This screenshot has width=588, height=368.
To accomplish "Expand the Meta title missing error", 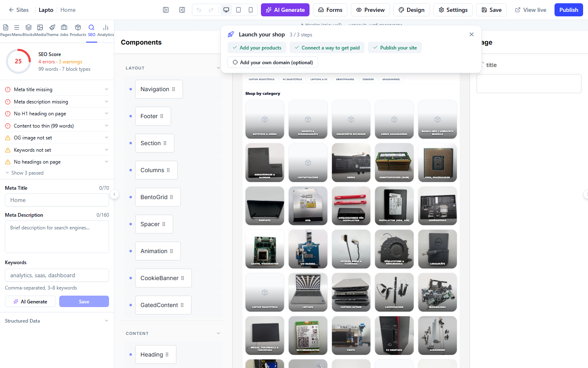I will coord(57,90).
